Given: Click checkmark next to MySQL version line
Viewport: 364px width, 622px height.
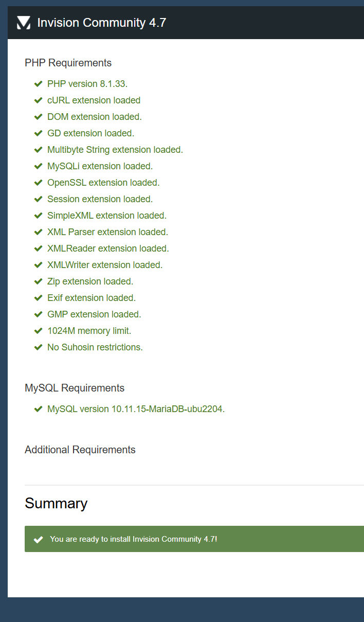Looking at the screenshot, I should pos(38,410).
